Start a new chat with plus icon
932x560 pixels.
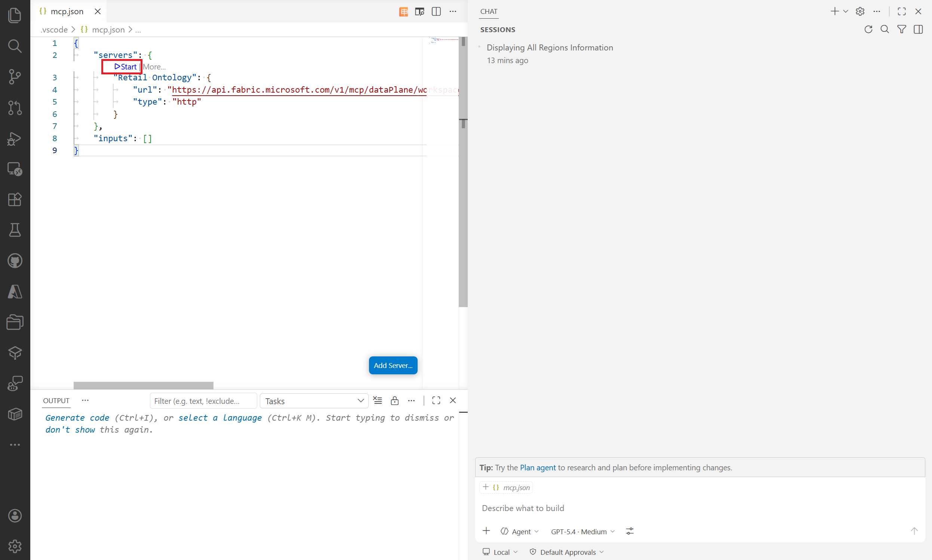pos(834,12)
